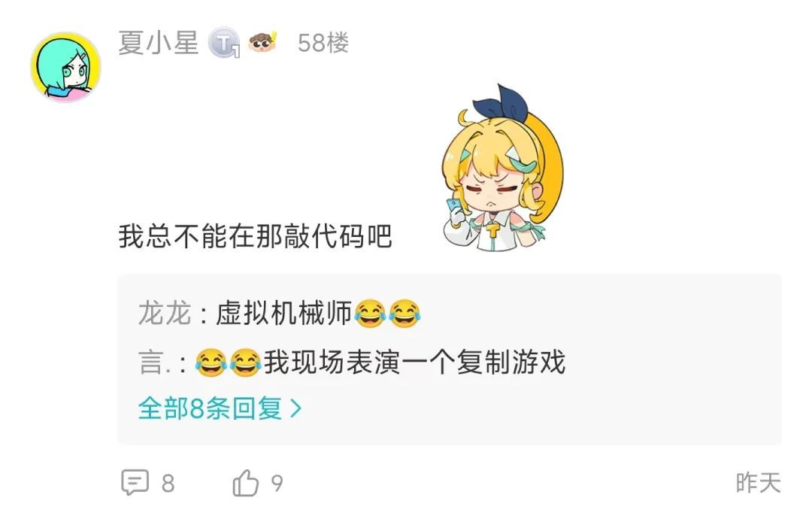Tap the like count 9
812x510 pixels.
(277, 484)
